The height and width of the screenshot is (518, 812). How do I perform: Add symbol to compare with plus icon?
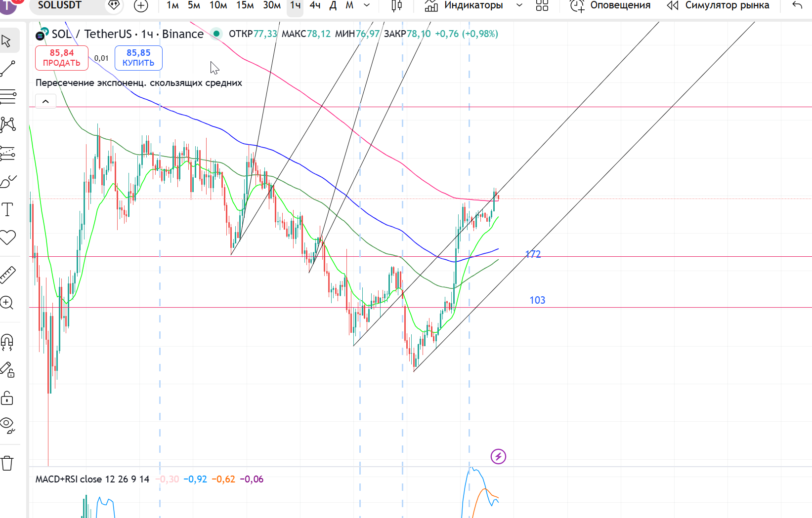coord(141,6)
